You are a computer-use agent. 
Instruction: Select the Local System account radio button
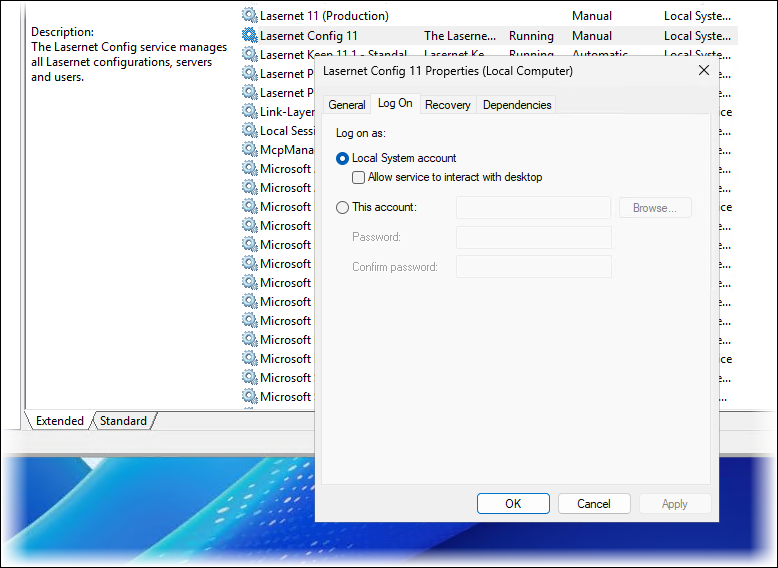342,158
